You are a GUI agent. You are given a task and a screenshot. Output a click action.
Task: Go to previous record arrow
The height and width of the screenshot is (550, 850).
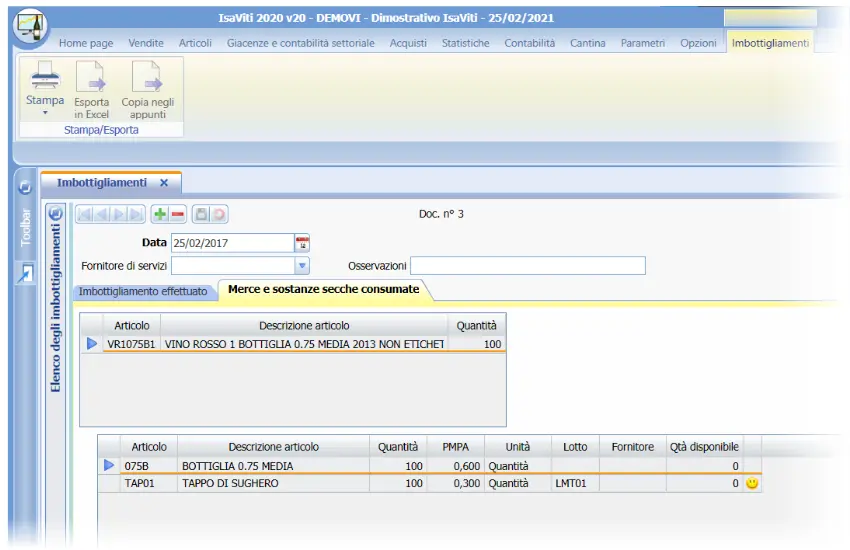101,215
